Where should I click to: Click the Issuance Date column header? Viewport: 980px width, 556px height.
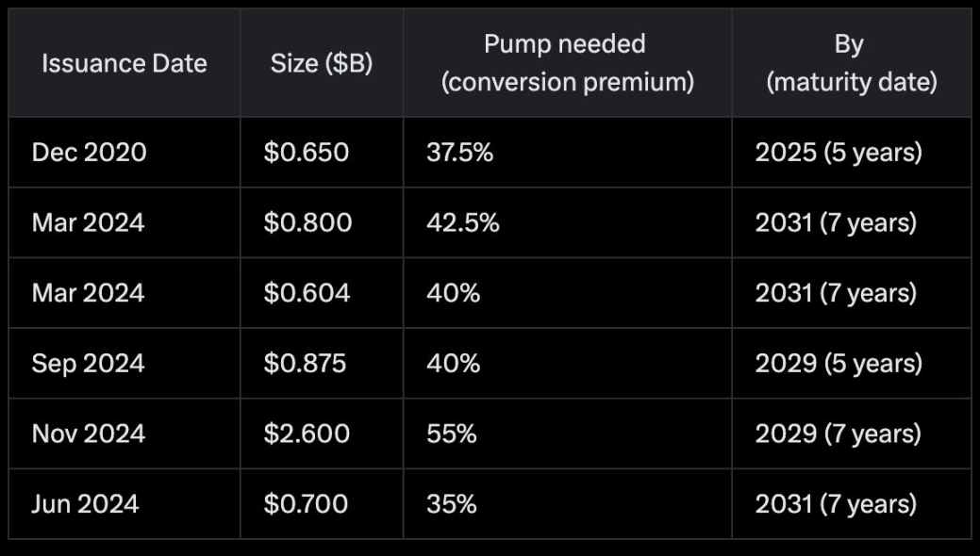(124, 64)
